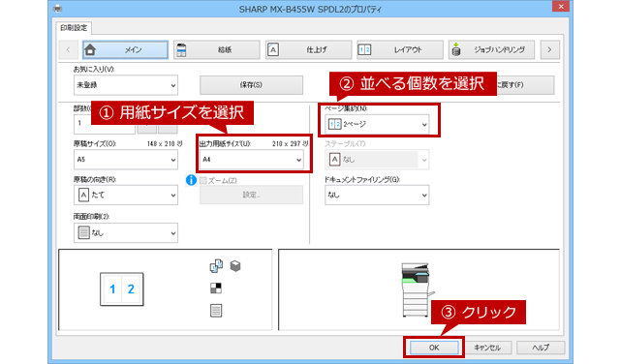Open the 出力用紙サイズ output paper size dropdown (A4)
The image size is (620, 364).
click(252, 160)
